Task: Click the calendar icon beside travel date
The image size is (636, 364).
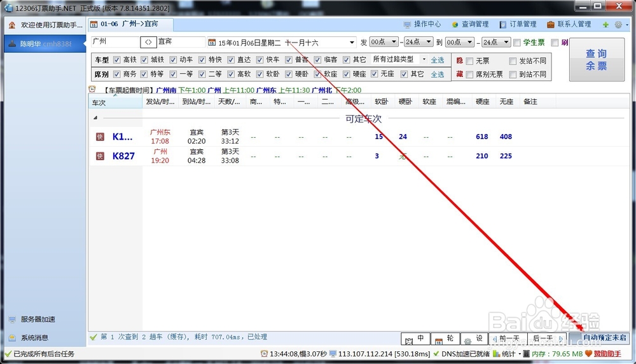Action: (x=212, y=43)
